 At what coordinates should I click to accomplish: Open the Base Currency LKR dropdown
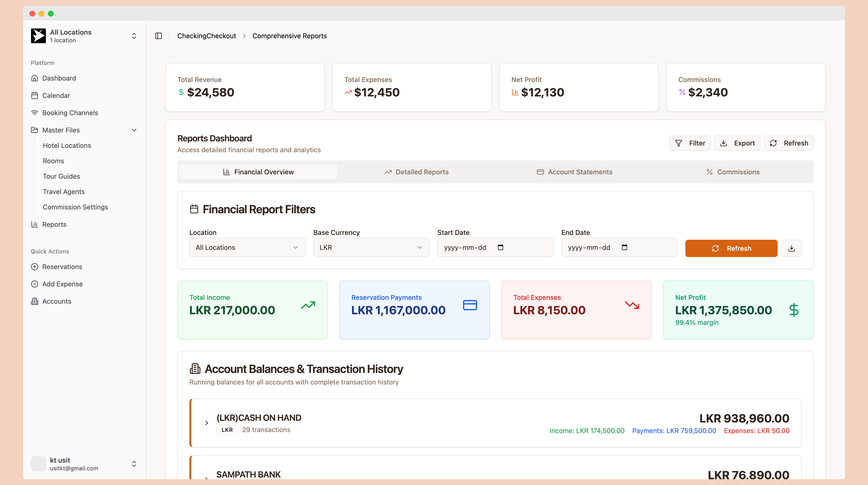coord(371,248)
